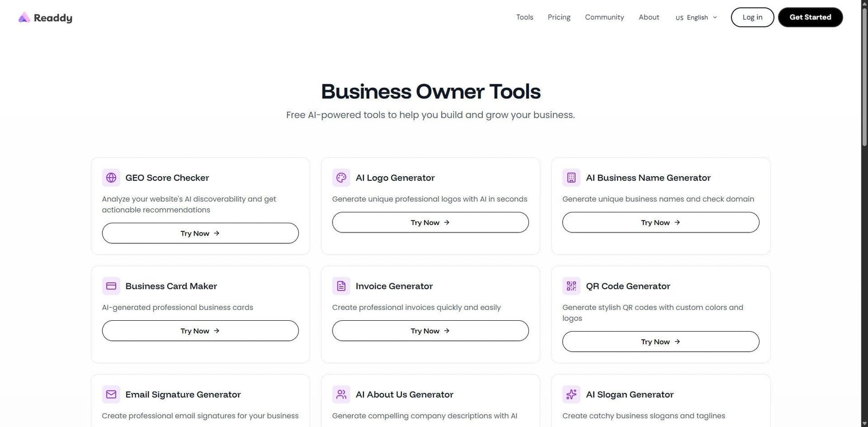Open the AI Logo Generator title
This screenshot has width=868, height=427.
pyautogui.click(x=395, y=178)
